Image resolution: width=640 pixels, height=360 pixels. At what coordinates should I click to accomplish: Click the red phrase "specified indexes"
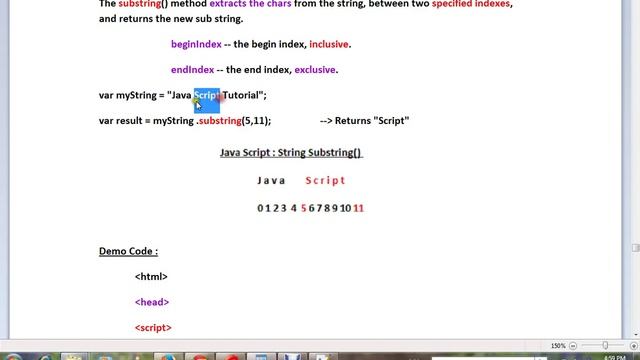(x=471, y=4)
